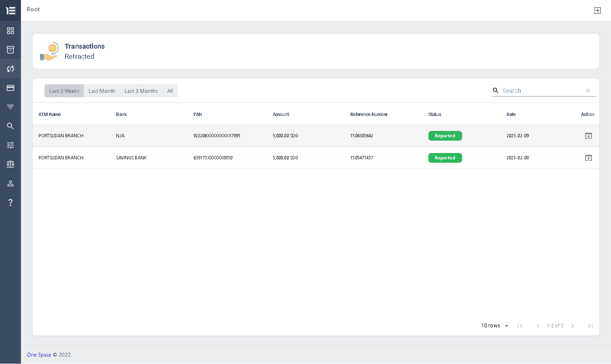
Task: Select the filter icon in sidebar
Action: [10, 107]
